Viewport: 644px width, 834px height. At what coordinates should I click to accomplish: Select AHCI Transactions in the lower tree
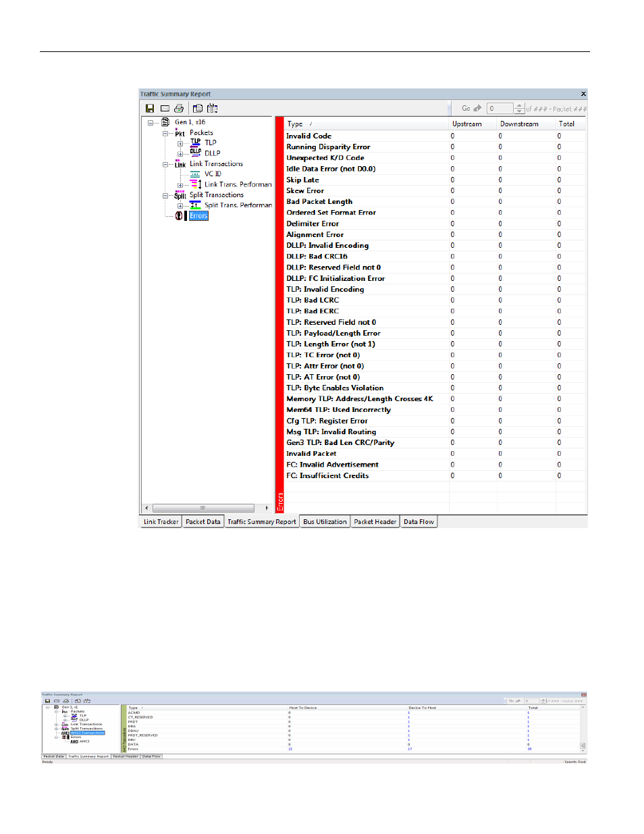88,733
